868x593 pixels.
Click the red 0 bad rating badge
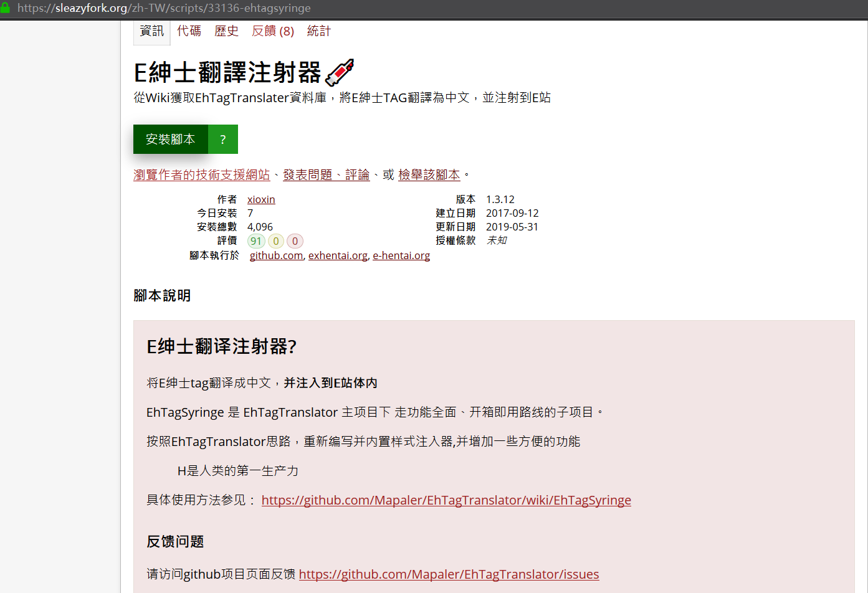(295, 241)
